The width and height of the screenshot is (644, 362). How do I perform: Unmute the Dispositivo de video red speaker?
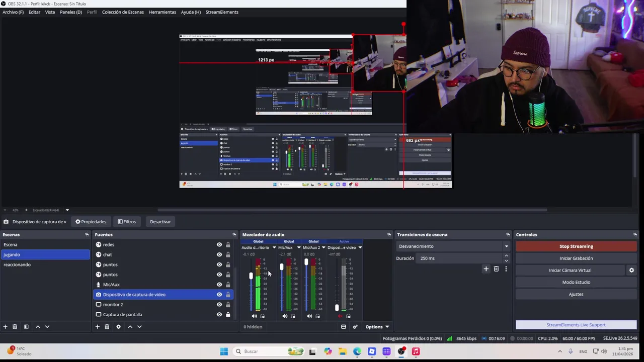[x=340, y=316]
